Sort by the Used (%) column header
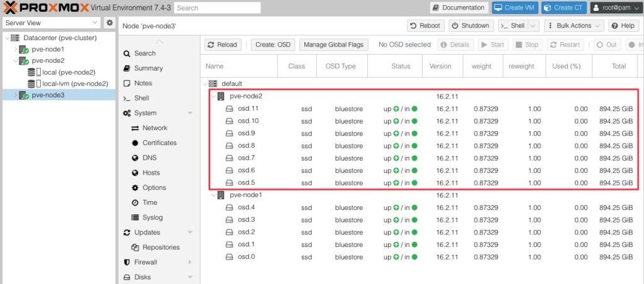Screen dimensions: 644x284 coord(569,66)
